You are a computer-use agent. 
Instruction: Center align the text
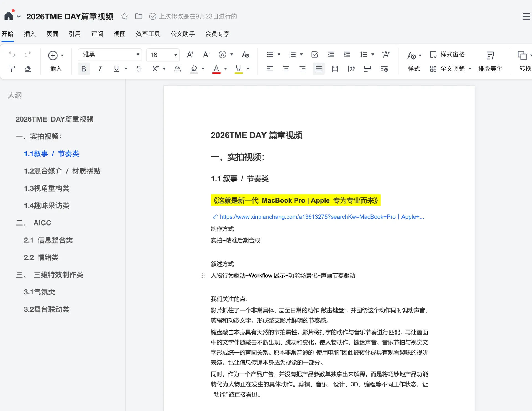[x=286, y=69]
